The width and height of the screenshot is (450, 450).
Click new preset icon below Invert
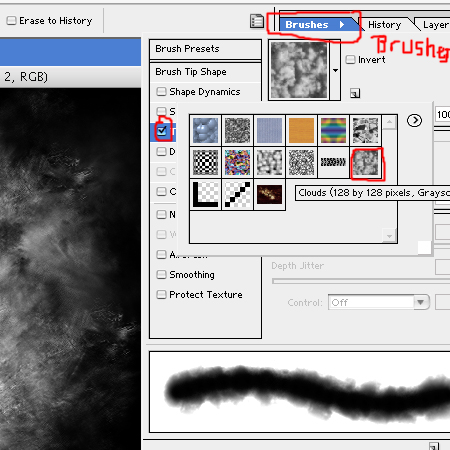(355, 93)
